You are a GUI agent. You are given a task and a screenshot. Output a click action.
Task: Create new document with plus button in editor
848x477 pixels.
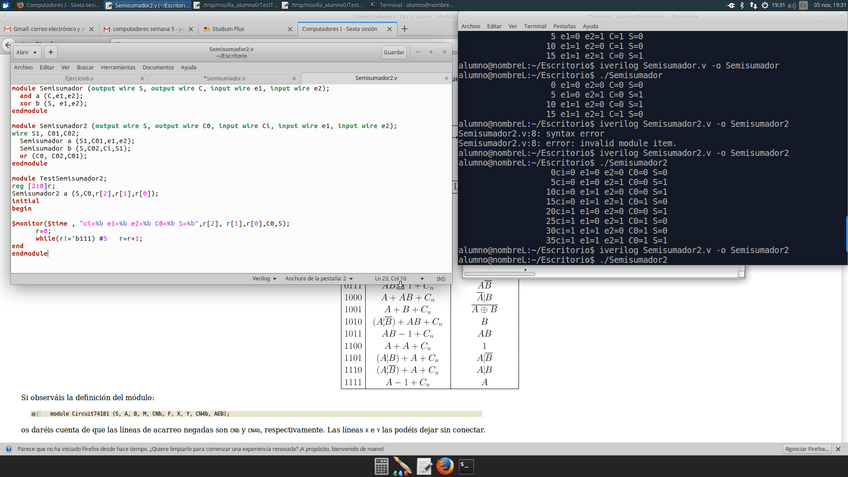[x=51, y=52]
